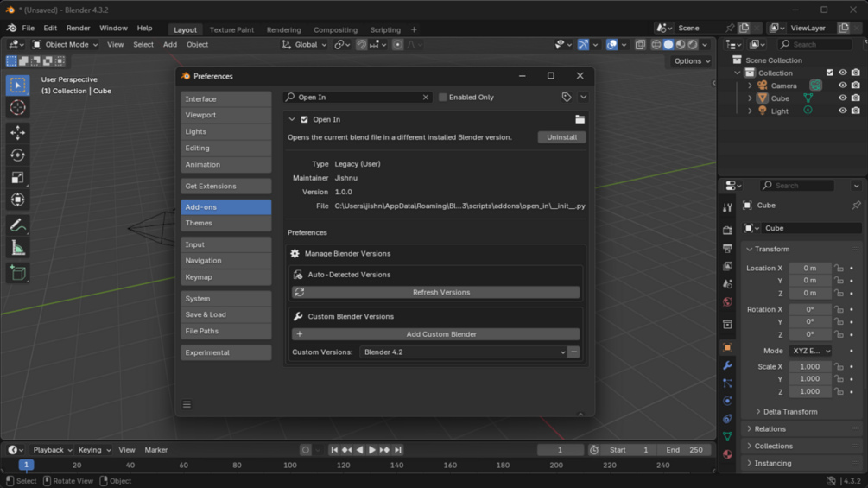Click the current frame number field
The image size is (868, 488).
(x=561, y=450)
